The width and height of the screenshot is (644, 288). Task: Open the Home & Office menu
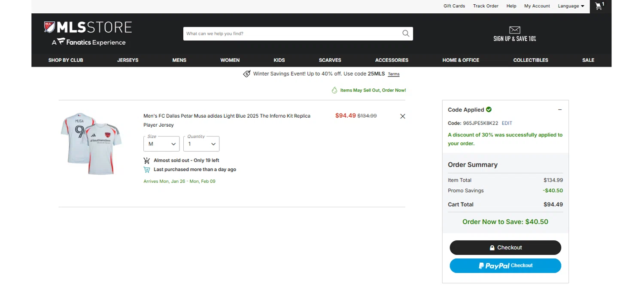[461, 60]
